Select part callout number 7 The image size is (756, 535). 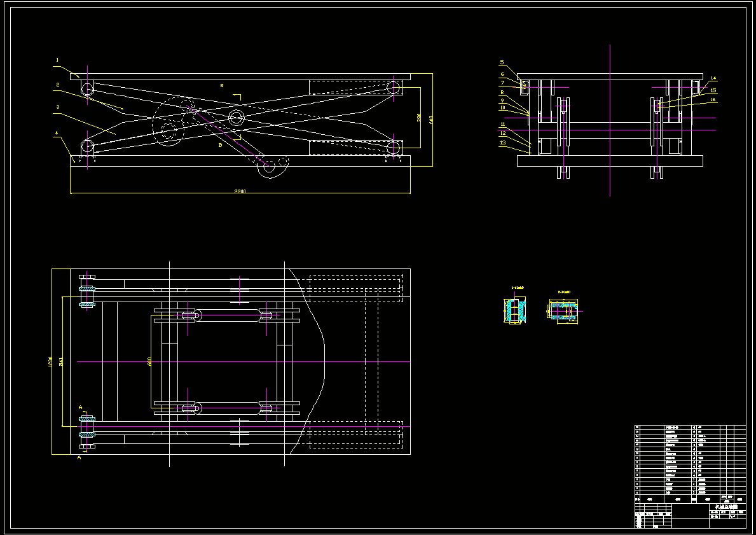(x=502, y=83)
